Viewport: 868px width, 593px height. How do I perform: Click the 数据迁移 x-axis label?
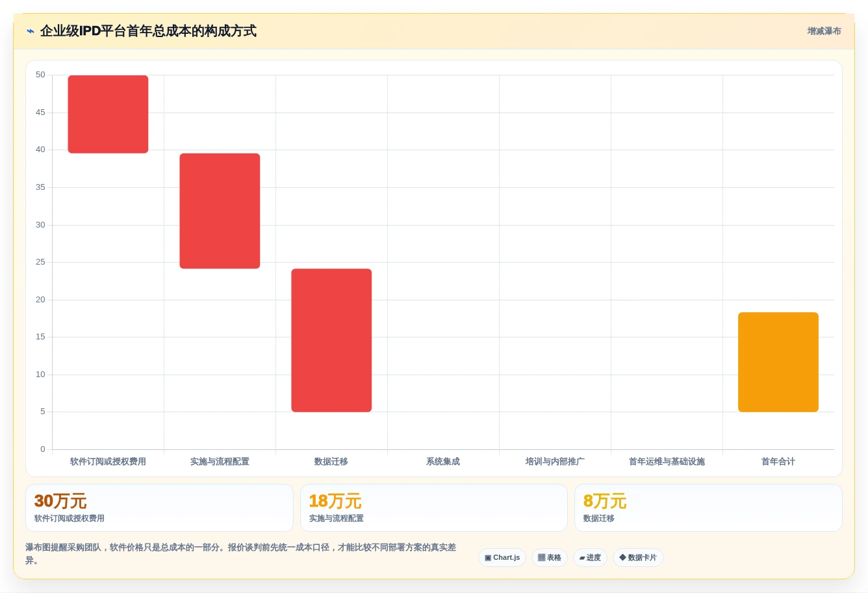point(331,462)
